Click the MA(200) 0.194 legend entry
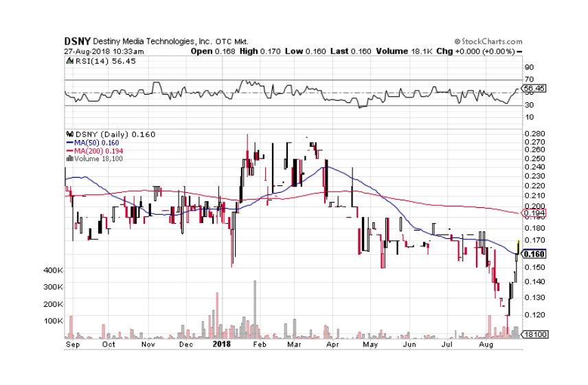Screen dimensions: 588x385 pyautogui.click(x=98, y=151)
